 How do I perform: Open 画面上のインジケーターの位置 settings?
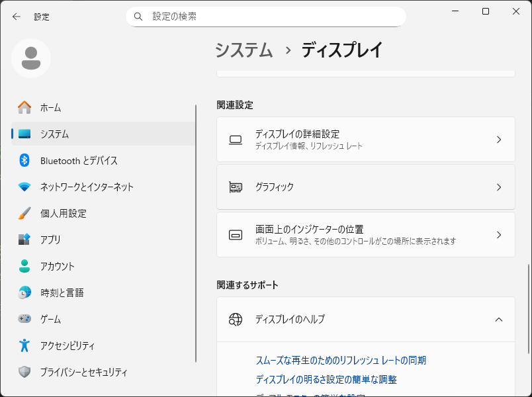[x=365, y=234]
